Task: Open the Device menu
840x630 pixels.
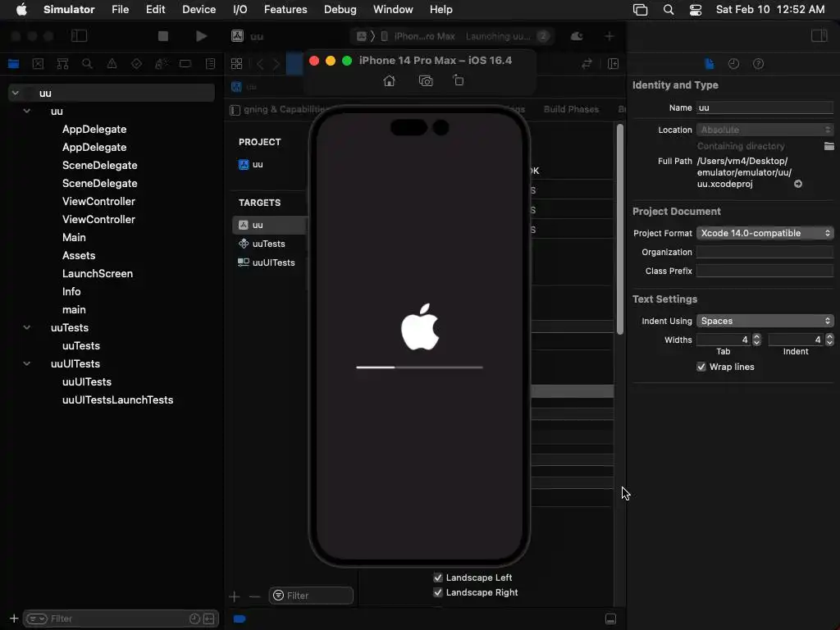Action: [199, 10]
